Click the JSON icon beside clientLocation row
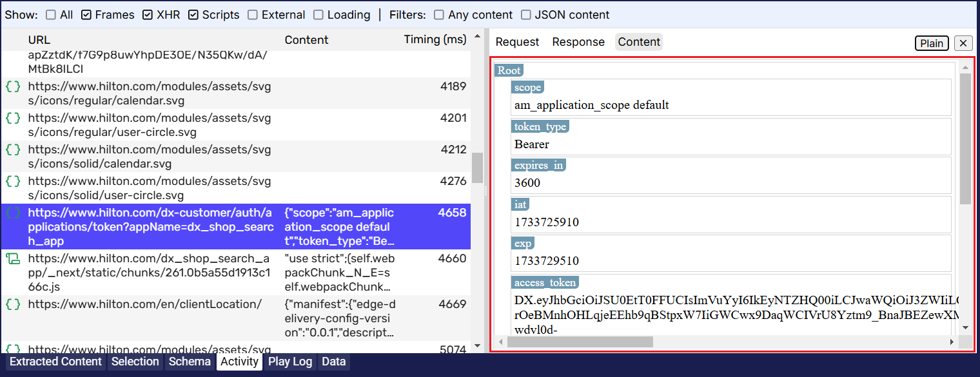Viewport: 980px width, 377px height. [13, 304]
